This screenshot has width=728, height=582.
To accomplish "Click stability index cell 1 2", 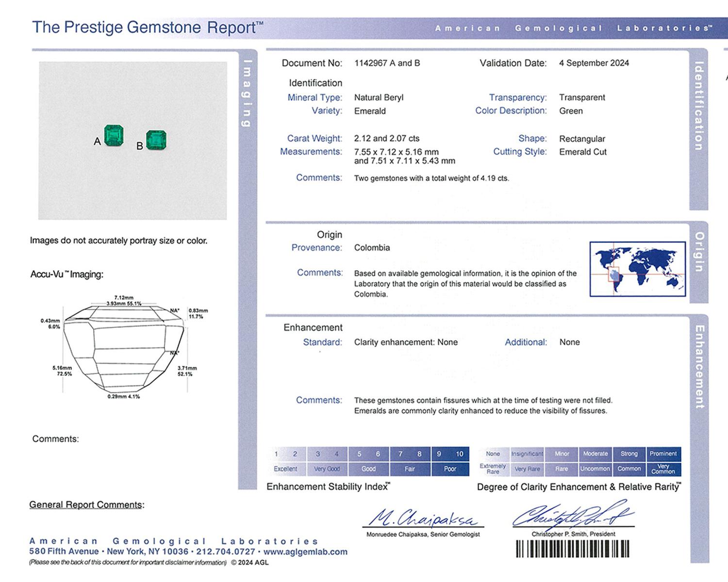I will [x=286, y=454].
